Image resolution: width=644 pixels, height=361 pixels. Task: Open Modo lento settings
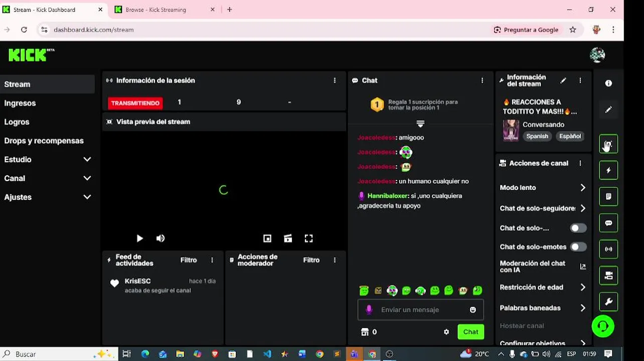pos(543,188)
